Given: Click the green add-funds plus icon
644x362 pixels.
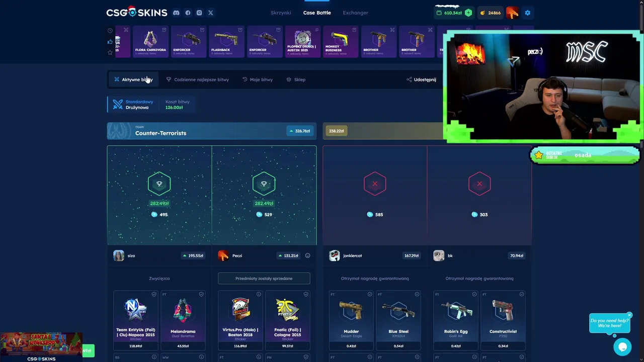Looking at the screenshot, I should click(x=468, y=13).
